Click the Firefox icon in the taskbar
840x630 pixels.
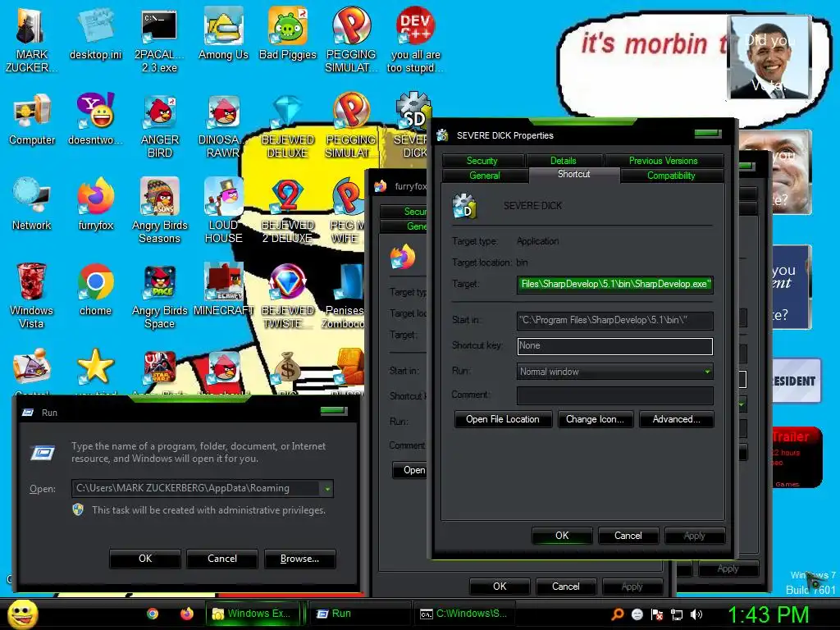187,614
